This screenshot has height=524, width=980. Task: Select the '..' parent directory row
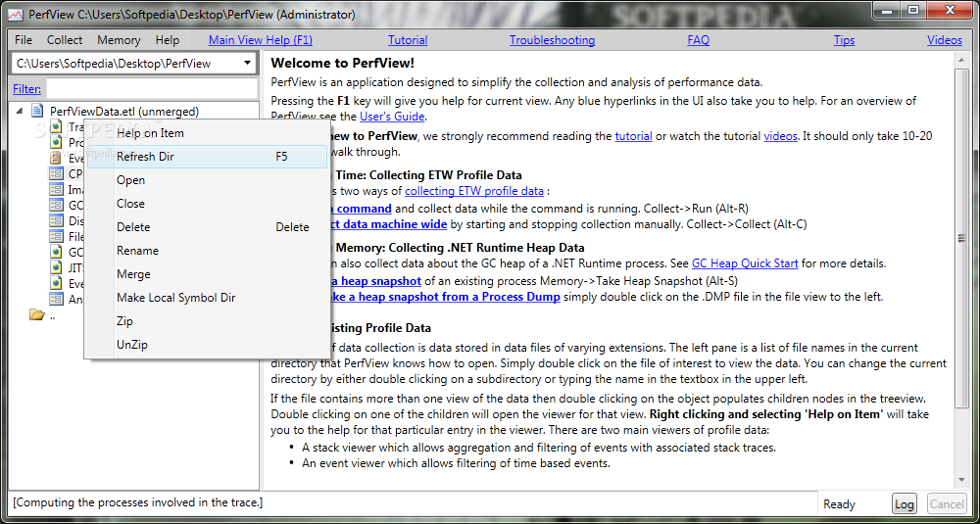point(53,315)
